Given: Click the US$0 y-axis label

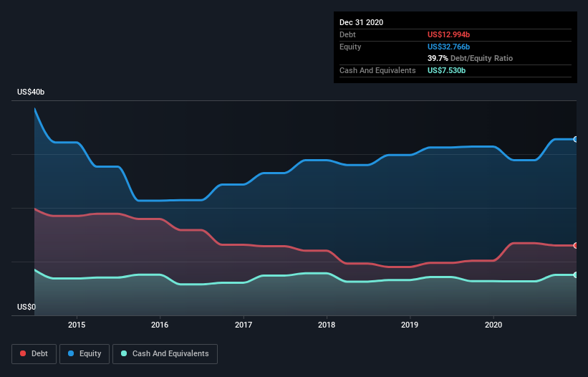Looking at the screenshot, I should 26,307.
